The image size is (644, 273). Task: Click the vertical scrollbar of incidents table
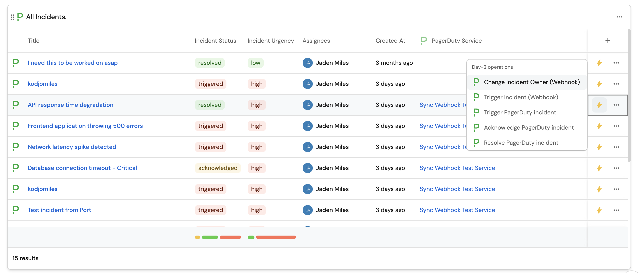click(629, 95)
